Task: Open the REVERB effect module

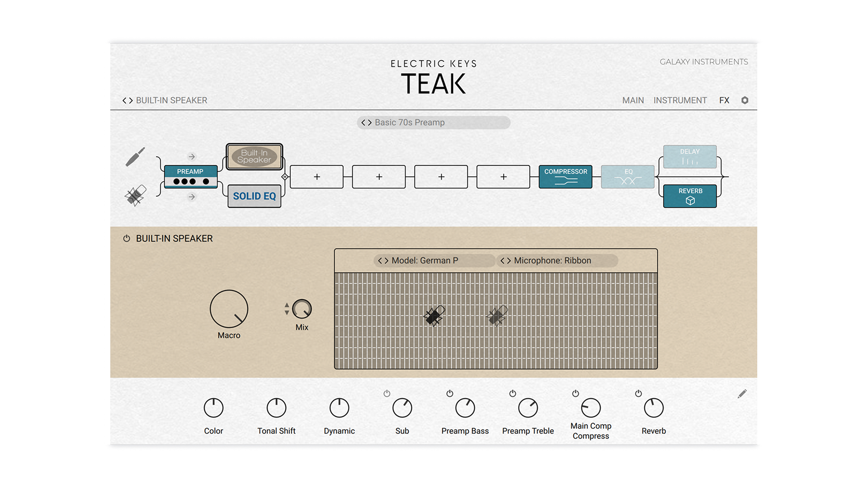Action: click(x=690, y=195)
